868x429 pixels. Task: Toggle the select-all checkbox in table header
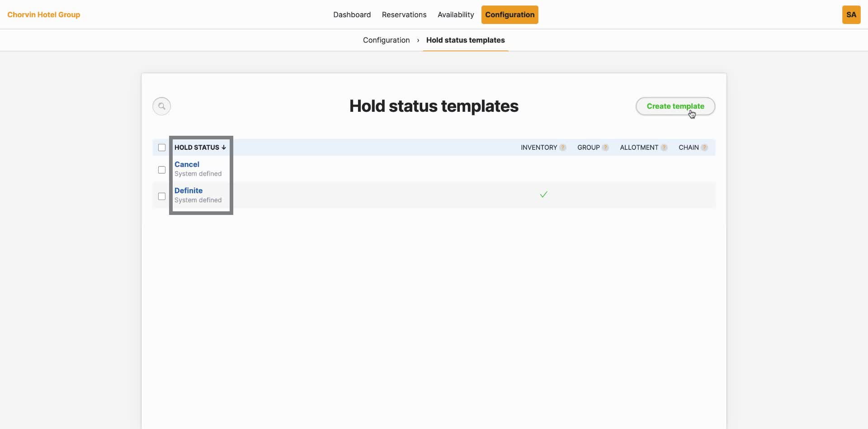[x=161, y=148]
